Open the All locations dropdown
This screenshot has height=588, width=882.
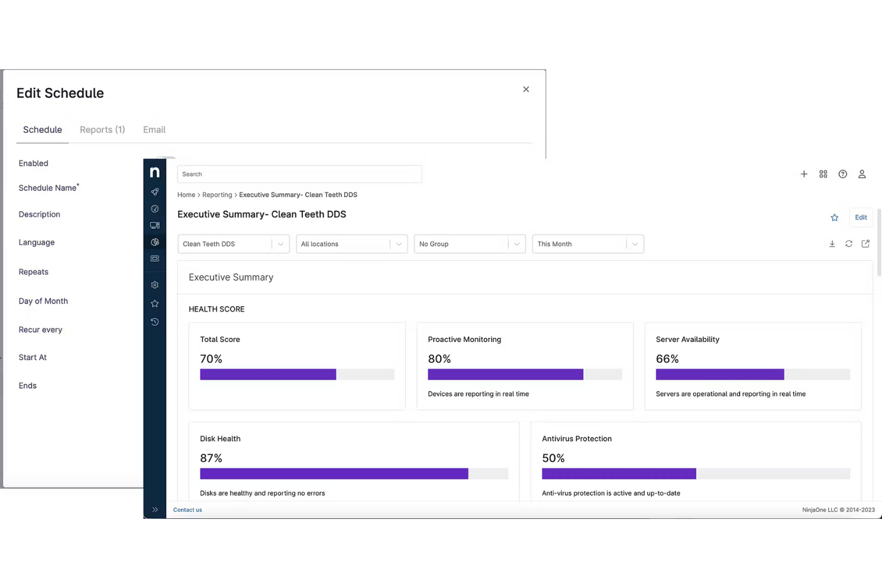[352, 244]
